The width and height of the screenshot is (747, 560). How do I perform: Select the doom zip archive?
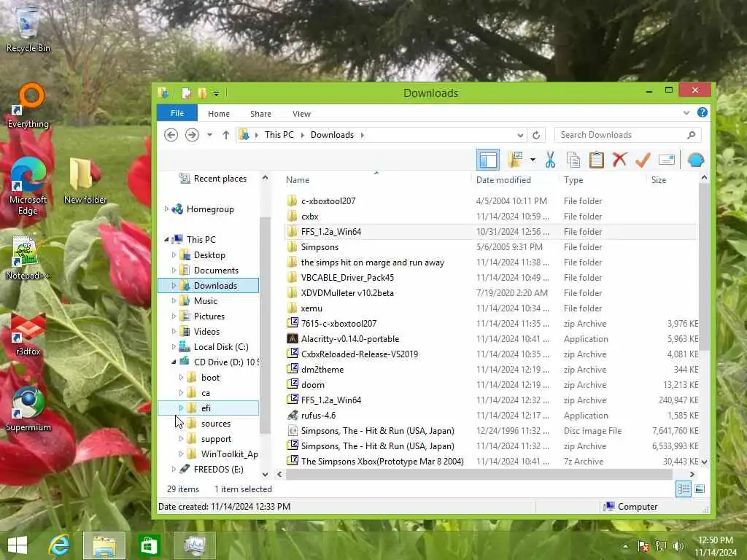[312, 385]
